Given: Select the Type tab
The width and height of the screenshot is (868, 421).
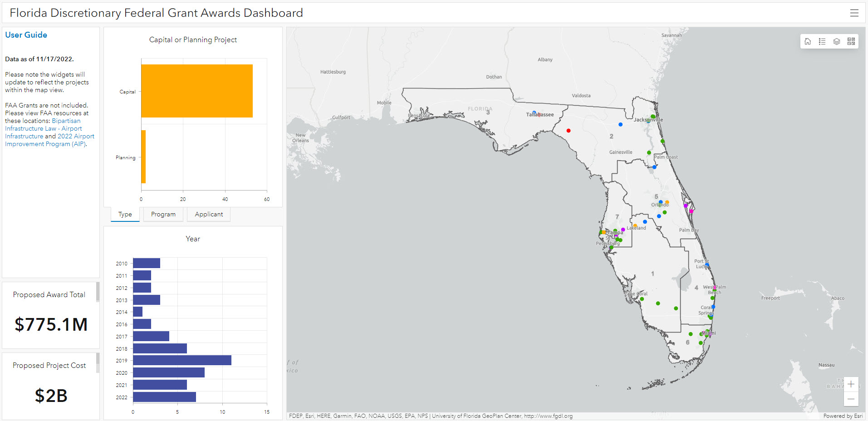Looking at the screenshot, I should coord(125,214).
